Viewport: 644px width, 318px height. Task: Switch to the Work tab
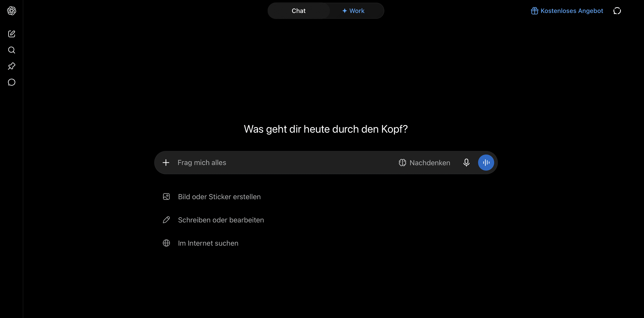point(353,11)
